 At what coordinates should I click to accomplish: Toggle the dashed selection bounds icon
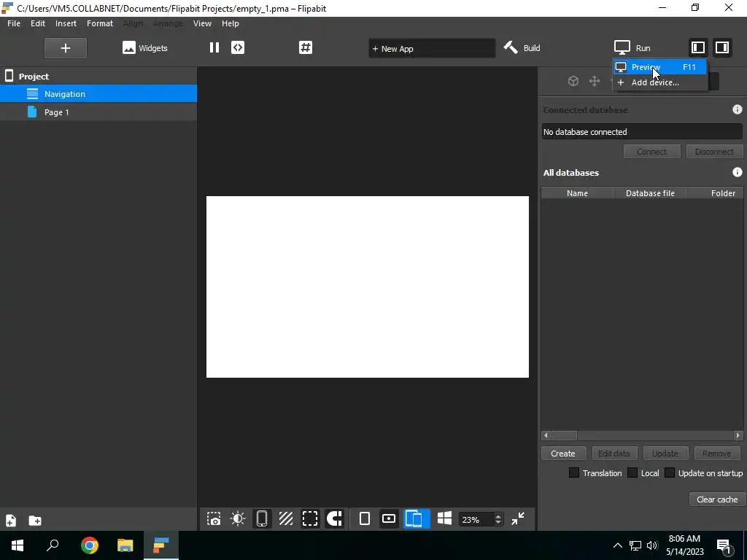tap(310, 518)
